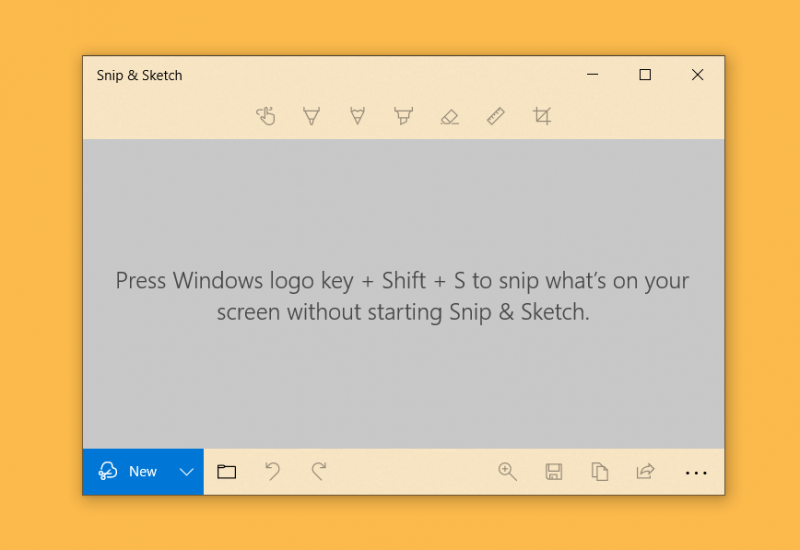Select the Highlighter tool
800x550 pixels.
(403, 116)
